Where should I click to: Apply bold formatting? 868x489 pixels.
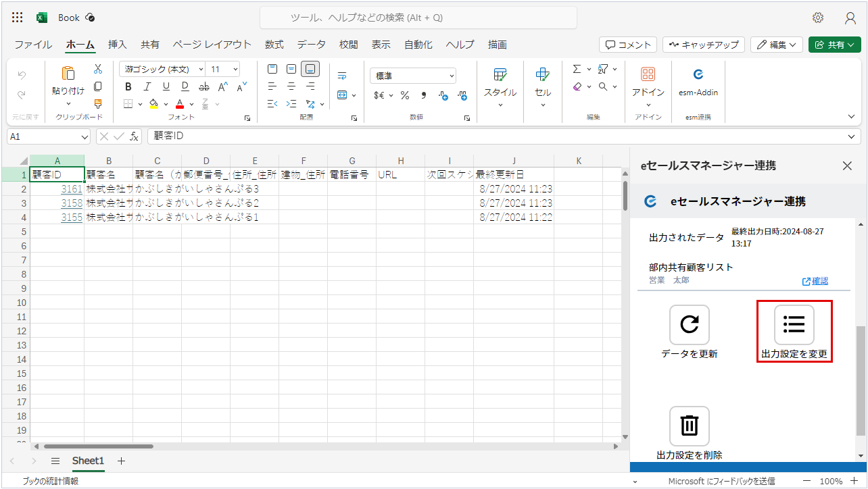point(128,86)
